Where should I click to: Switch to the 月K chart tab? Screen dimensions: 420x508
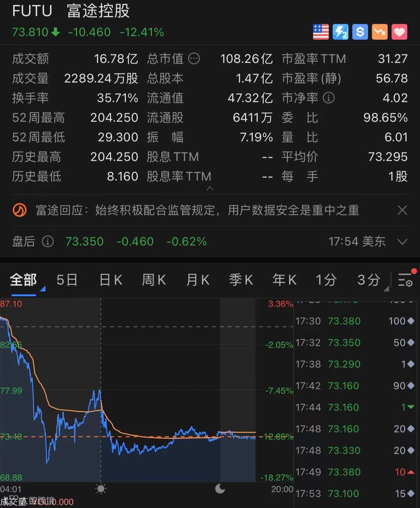[198, 280]
